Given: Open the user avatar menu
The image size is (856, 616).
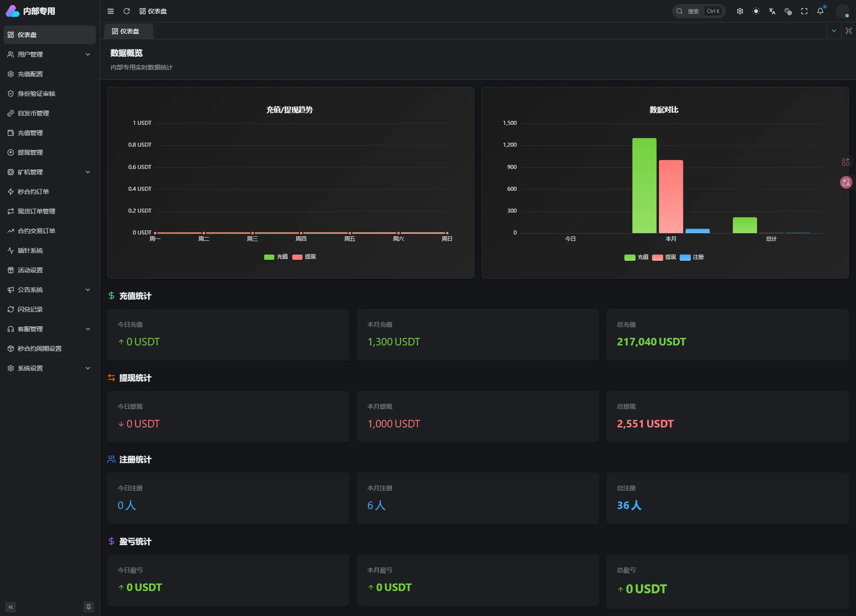Looking at the screenshot, I should (x=842, y=11).
